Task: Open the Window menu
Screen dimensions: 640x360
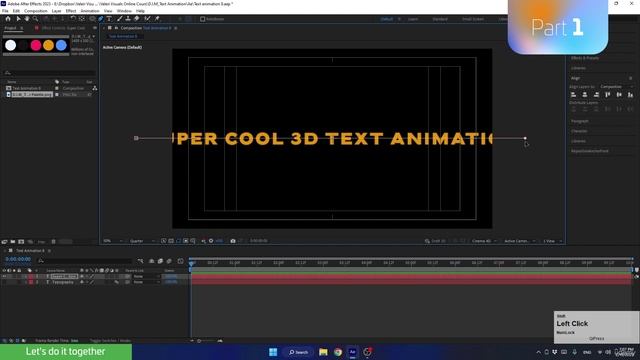Action: (124, 11)
